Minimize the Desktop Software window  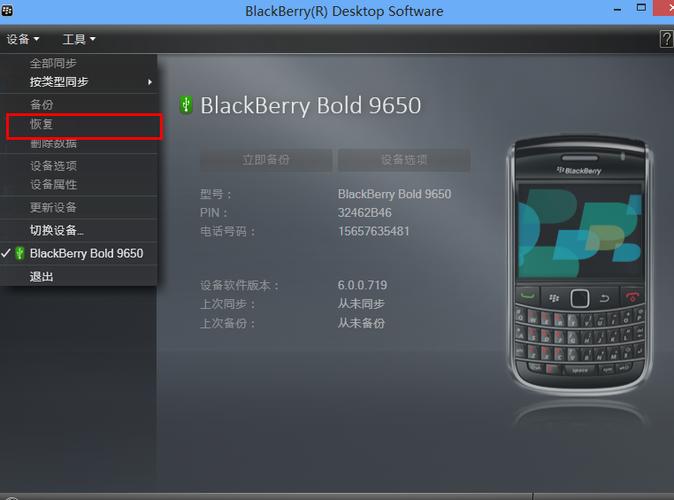[x=618, y=9]
